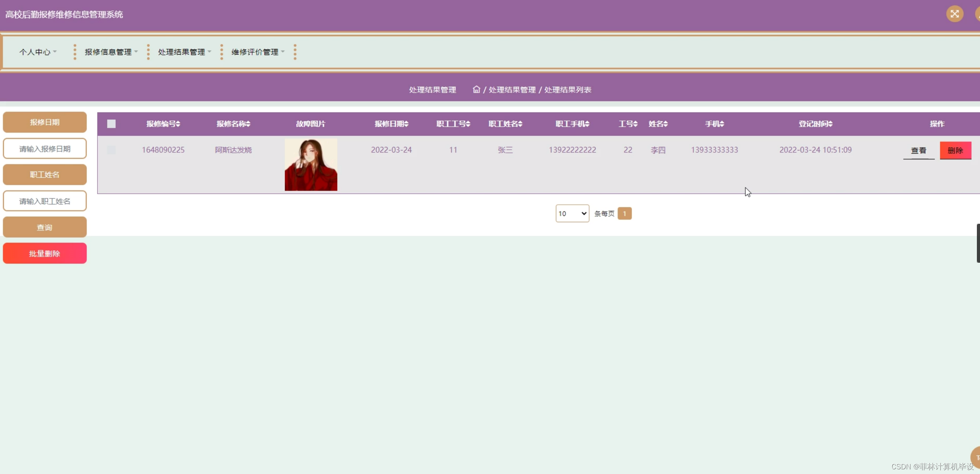Click the red 删除 button
This screenshot has height=474, width=980.
click(x=955, y=150)
